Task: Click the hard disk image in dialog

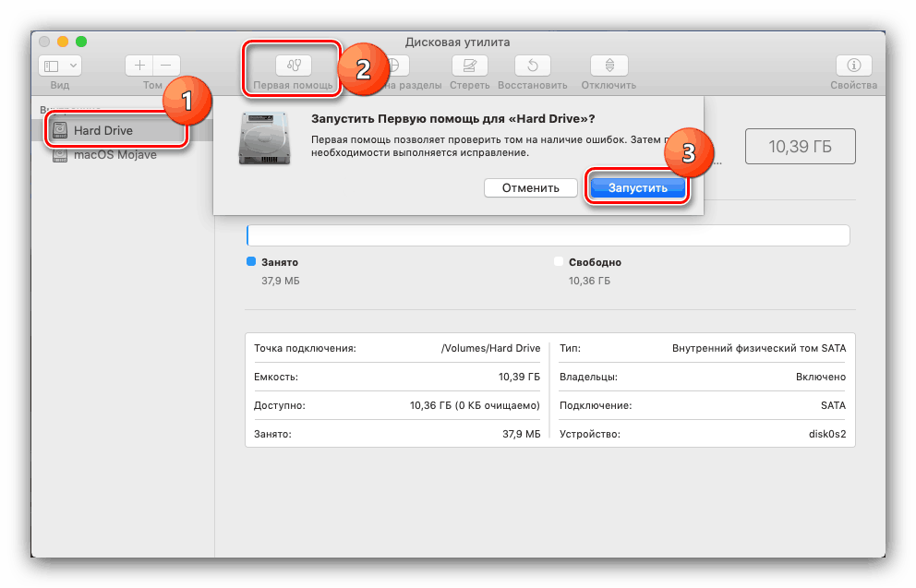Action: (264, 138)
